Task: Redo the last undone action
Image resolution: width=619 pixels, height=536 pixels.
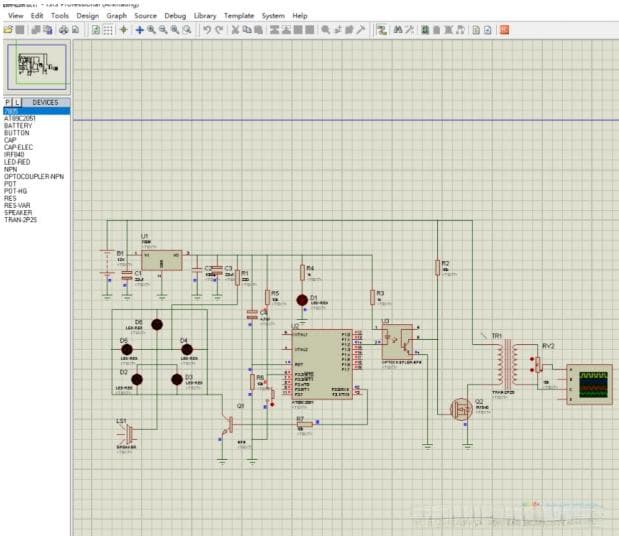Action: tap(219, 30)
